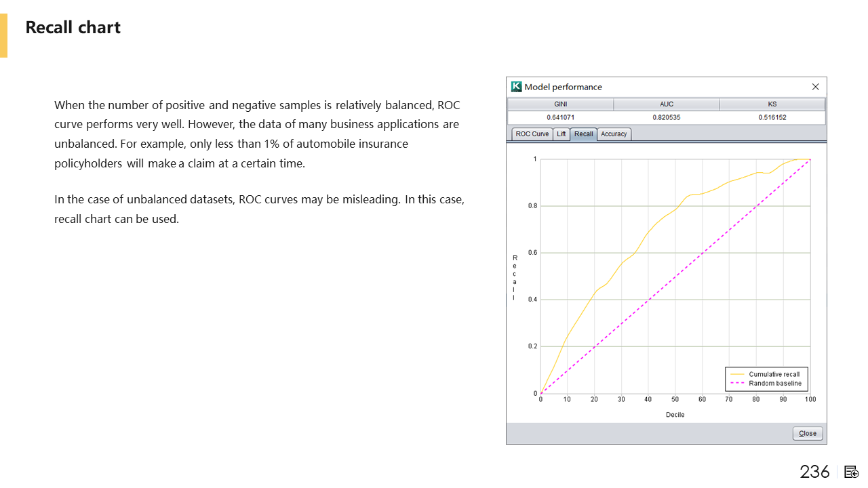Click the slide menu icon beside 236
The width and height of the screenshot is (868, 488).
(852, 472)
